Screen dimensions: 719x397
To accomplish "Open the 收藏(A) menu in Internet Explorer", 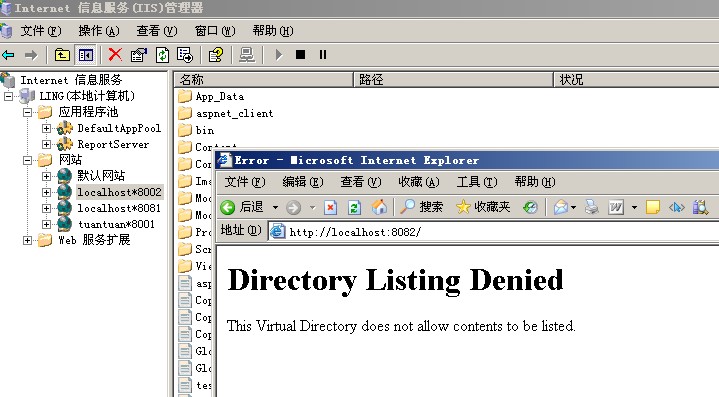I will pos(419,182).
